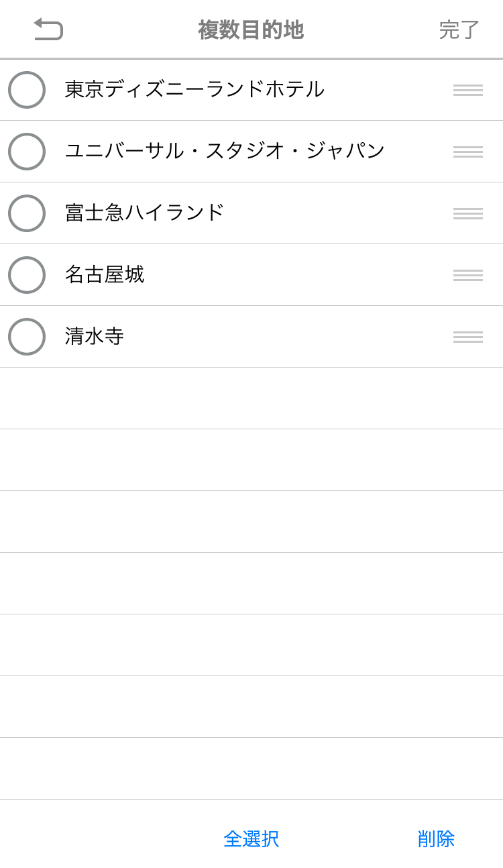503x868 pixels.
Task: Open the 東京ディズニーランドホテル destination entry
Action: (x=194, y=89)
